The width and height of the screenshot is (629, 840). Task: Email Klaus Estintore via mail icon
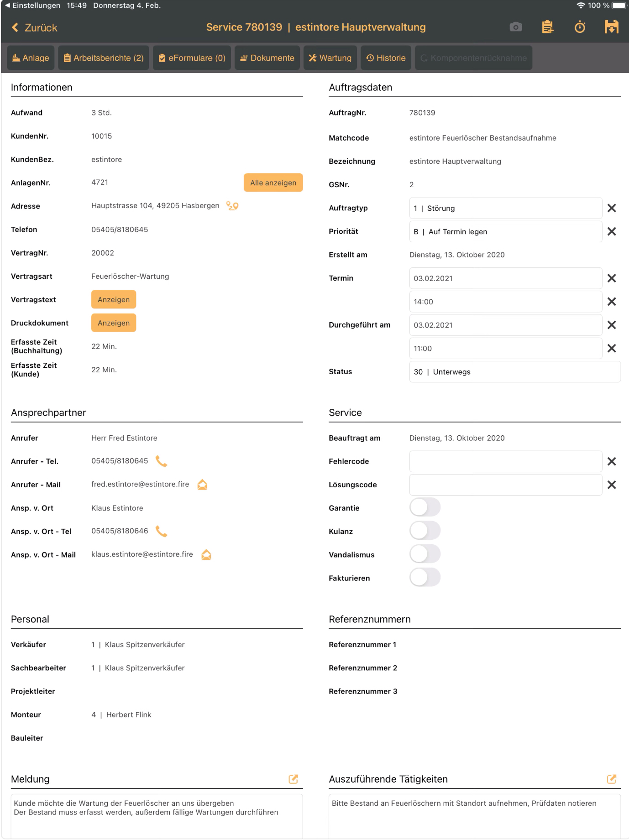206,555
